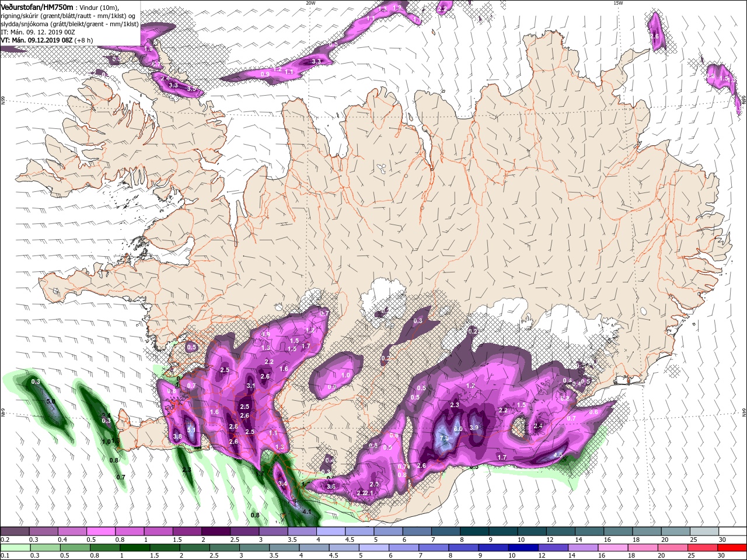Click the 'rigning/skúrir' legend description line
Viewport: 747px width, 560px height.
pyautogui.click(x=68, y=16)
